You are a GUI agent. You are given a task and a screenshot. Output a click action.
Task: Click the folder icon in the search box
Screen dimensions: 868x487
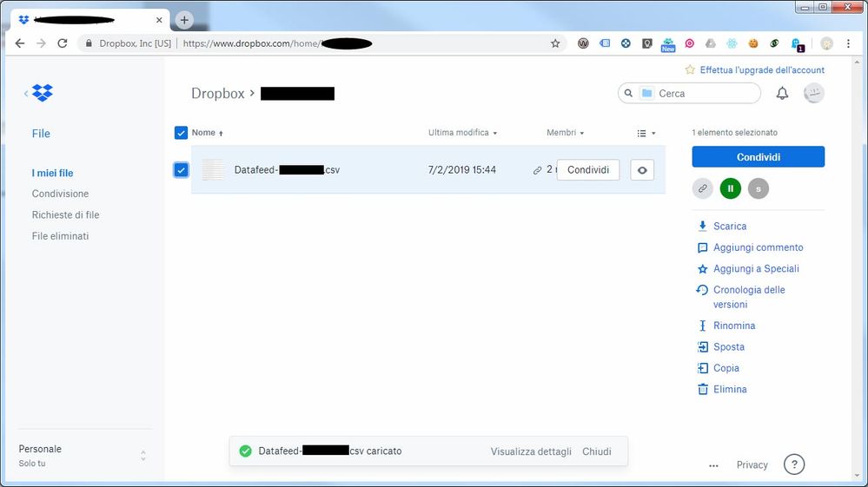coord(646,94)
